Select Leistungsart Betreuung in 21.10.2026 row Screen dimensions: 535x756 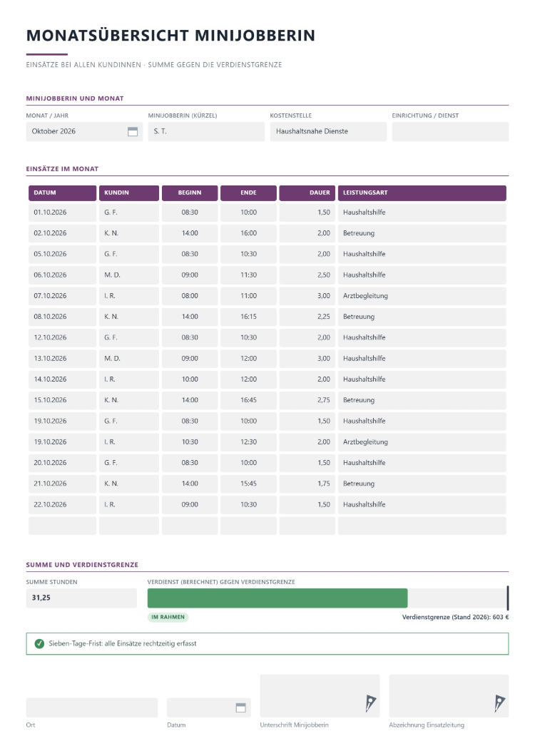(x=422, y=484)
